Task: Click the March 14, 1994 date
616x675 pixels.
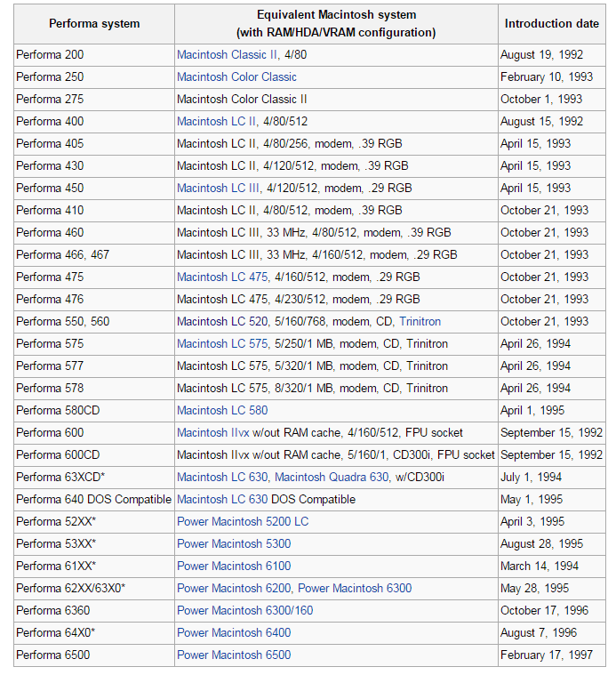Action: [540, 567]
